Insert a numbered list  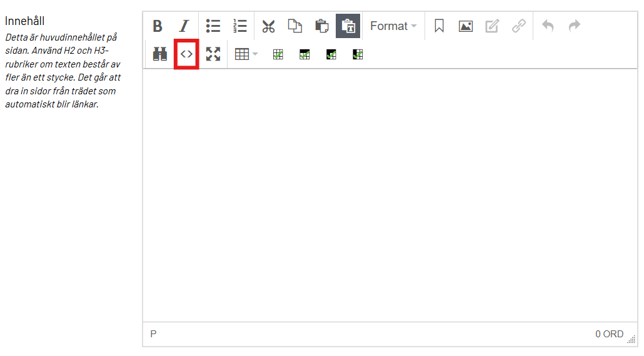pyautogui.click(x=239, y=26)
